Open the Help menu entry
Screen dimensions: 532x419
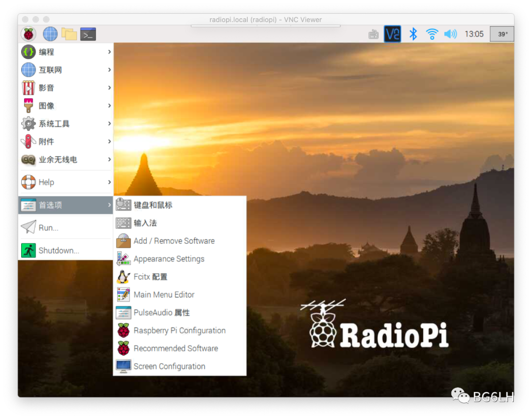point(66,182)
